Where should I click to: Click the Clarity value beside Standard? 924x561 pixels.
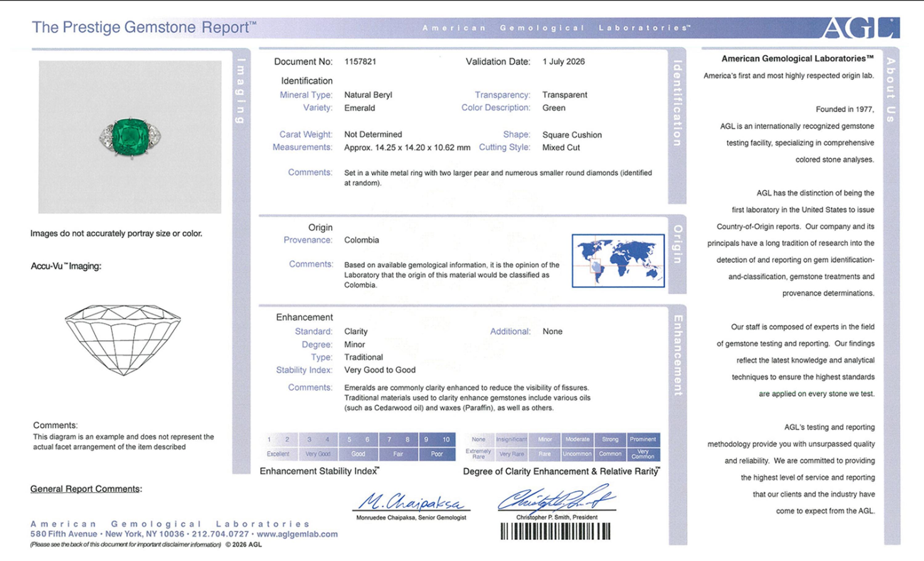pos(355,331)
